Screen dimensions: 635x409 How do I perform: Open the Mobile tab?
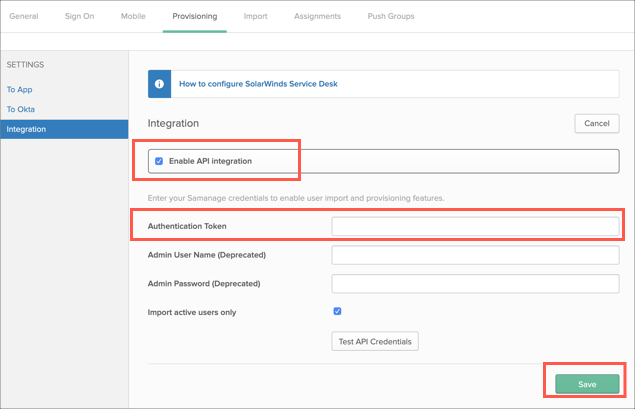click(133, 16)
